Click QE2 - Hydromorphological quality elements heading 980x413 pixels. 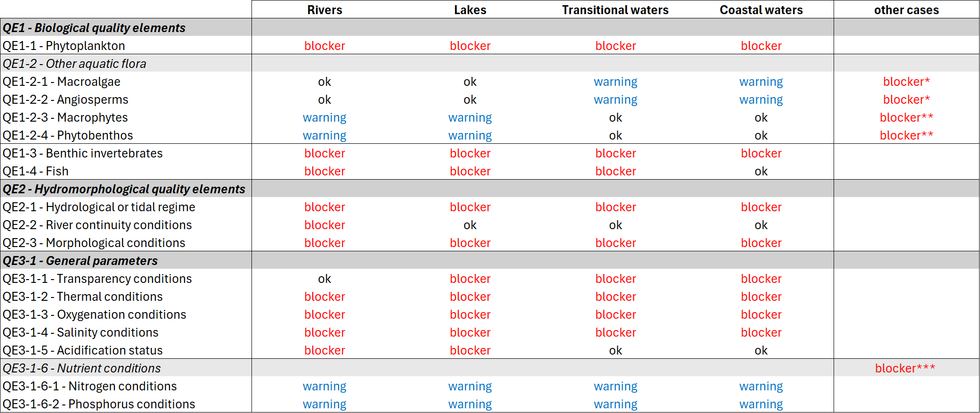124,189
